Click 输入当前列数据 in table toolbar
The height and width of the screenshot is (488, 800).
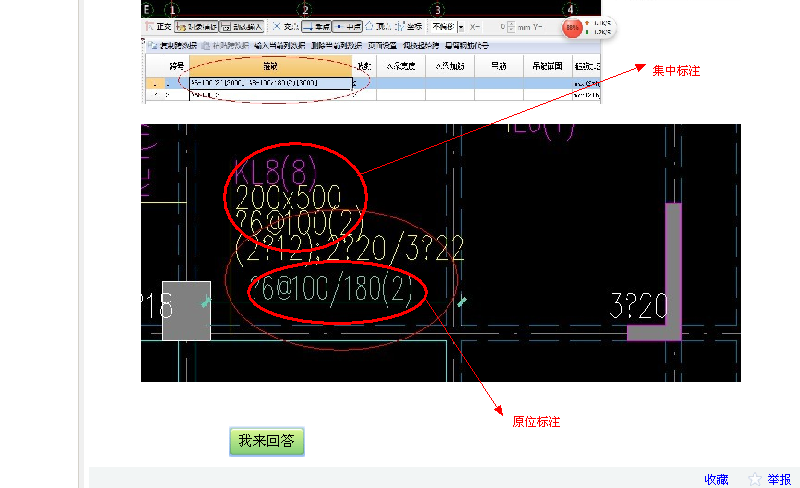pos(280,45)
